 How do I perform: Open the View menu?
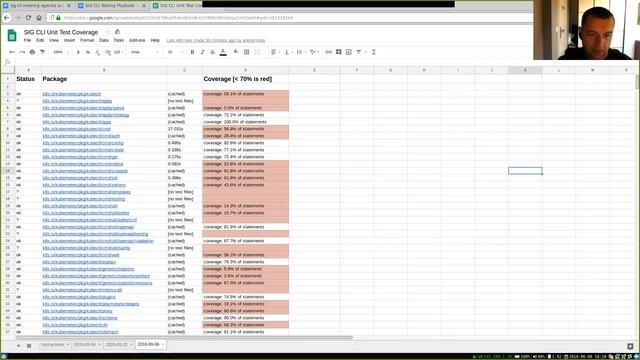point(54,40)
